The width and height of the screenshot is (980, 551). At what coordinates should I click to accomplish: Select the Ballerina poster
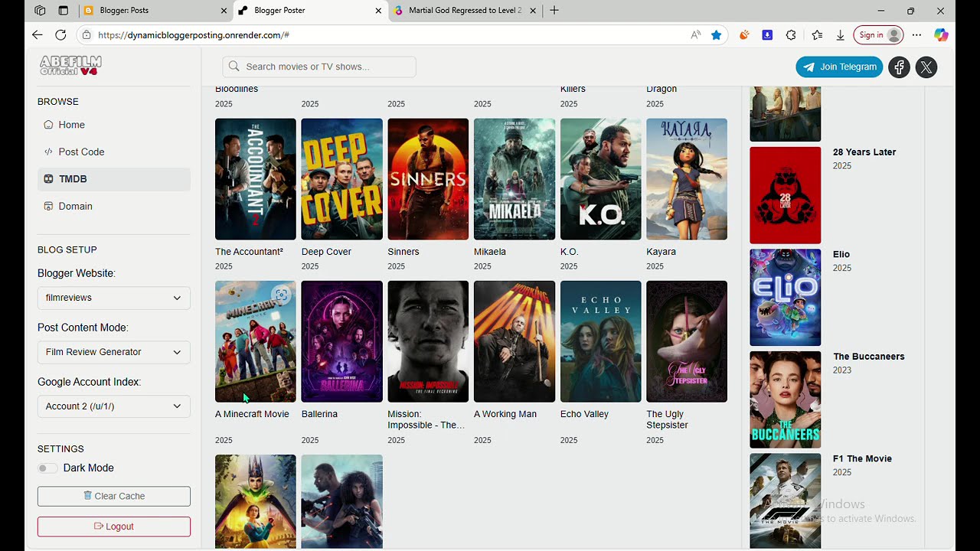point(341,341)
